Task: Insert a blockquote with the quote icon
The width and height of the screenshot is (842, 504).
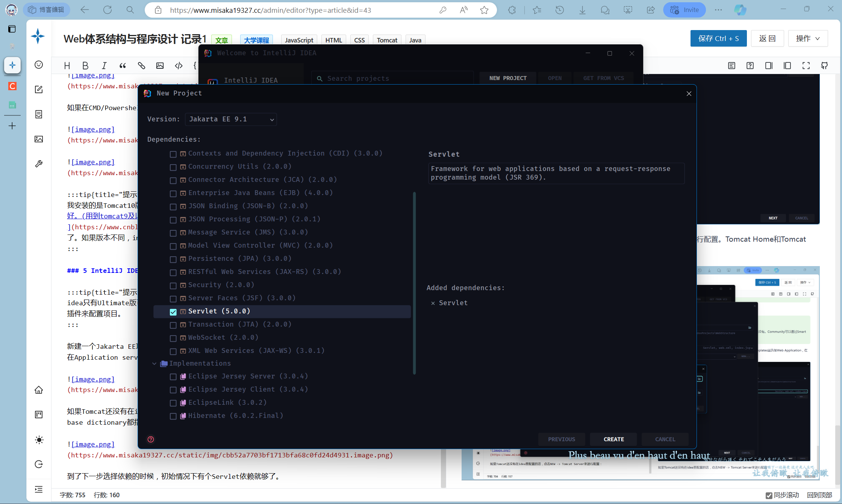Action: coord(123,66)
